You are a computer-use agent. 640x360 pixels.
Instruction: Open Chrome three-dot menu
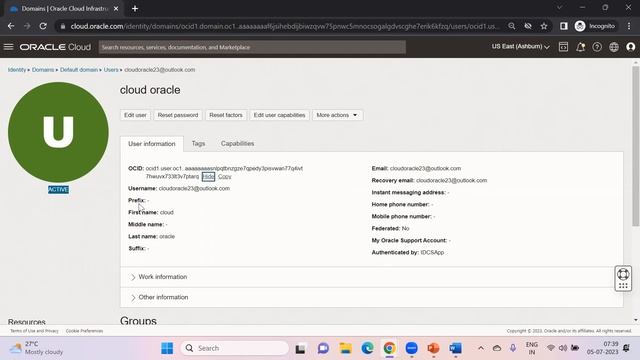629,26
